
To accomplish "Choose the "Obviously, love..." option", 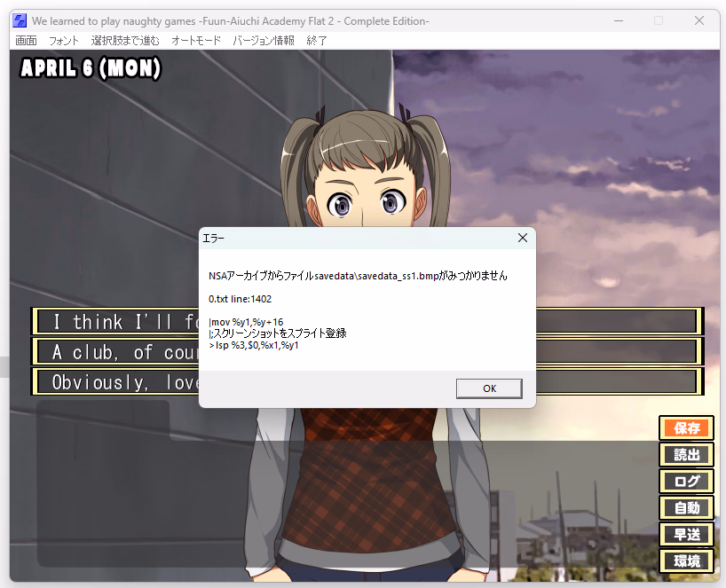I will [x=115, y=382].
